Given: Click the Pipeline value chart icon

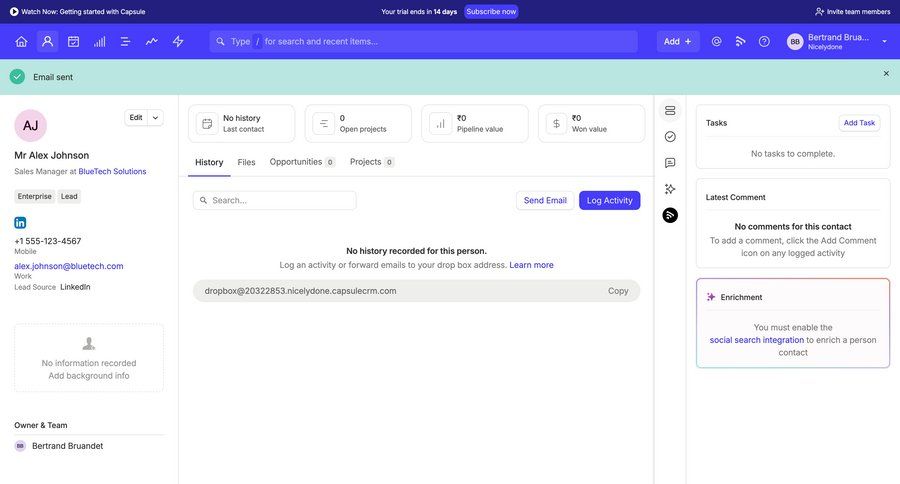Looking at the screenshot, I should (440, 123).
